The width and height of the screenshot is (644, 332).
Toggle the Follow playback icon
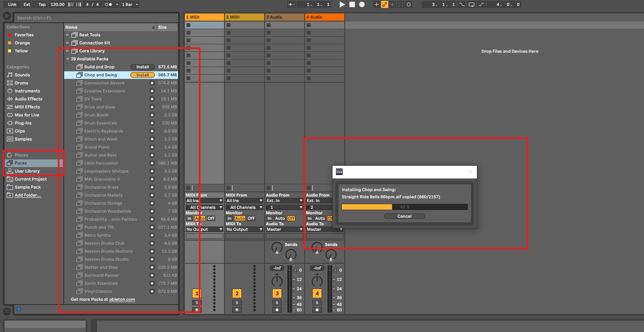pos(292,4)
